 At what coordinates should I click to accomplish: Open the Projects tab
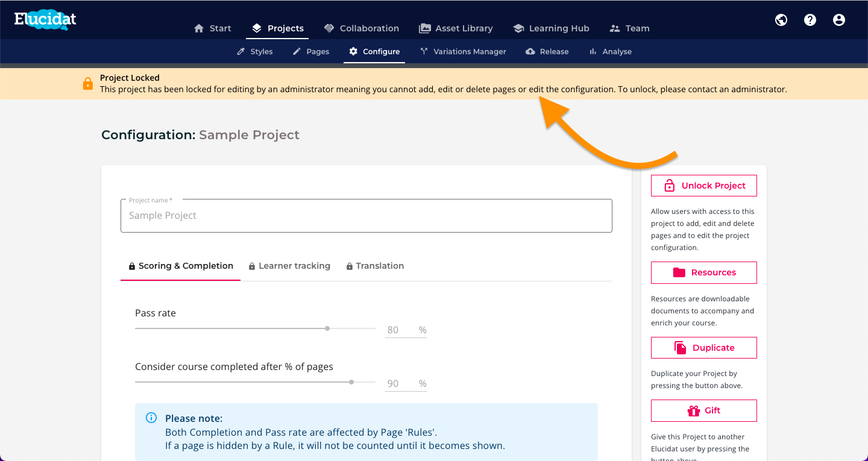click(x=277, y=28)
